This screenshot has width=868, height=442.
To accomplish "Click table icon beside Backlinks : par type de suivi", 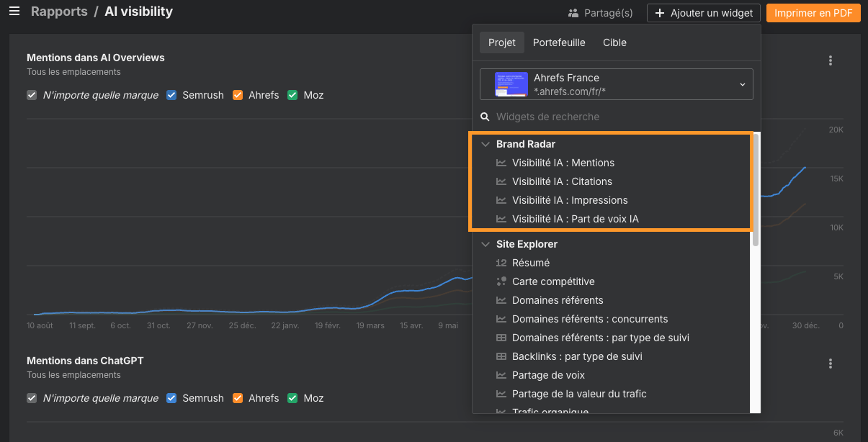I will pyautogui.click(x=501, y=356).
